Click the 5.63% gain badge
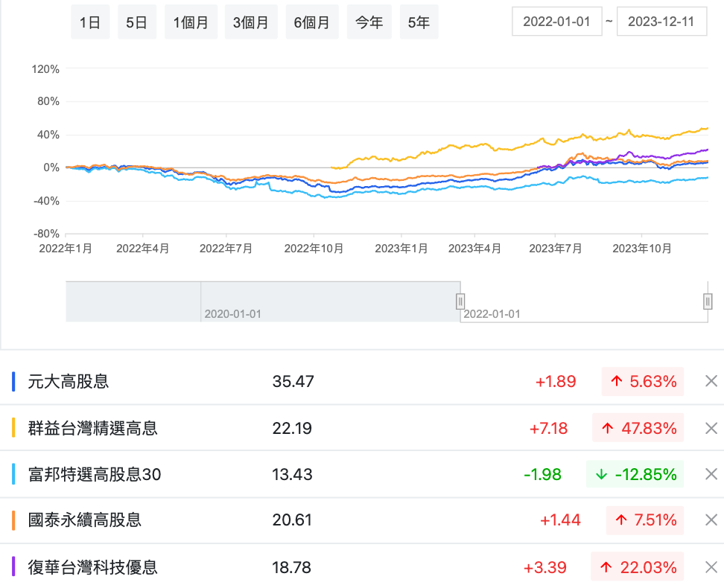This screenshot has height=588, width=724. pyautogui.click(x=643, y=381)
